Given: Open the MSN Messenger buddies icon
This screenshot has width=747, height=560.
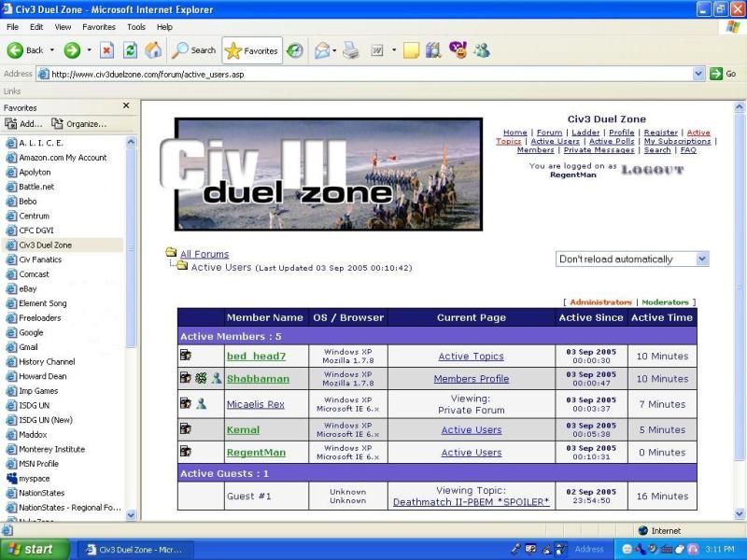Looking at the screenshot, I should [x=482, y=50].
